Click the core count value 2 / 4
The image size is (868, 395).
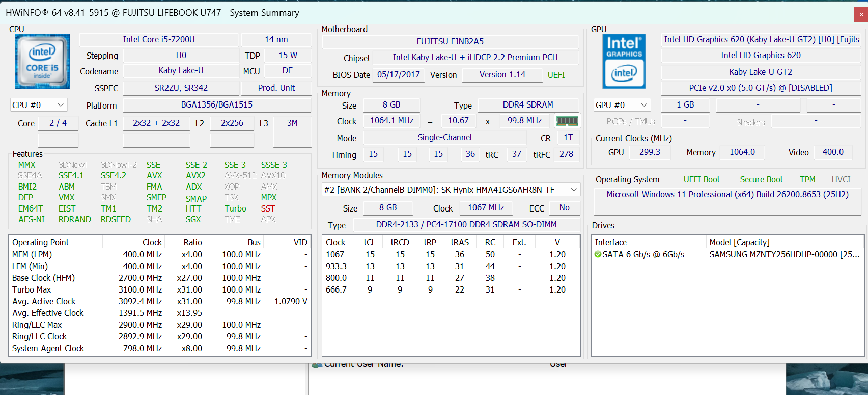(x=58, y=123)
